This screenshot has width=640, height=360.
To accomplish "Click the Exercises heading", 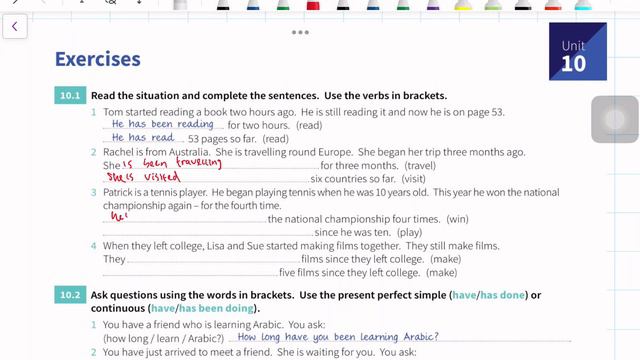I will coord(98,59).
